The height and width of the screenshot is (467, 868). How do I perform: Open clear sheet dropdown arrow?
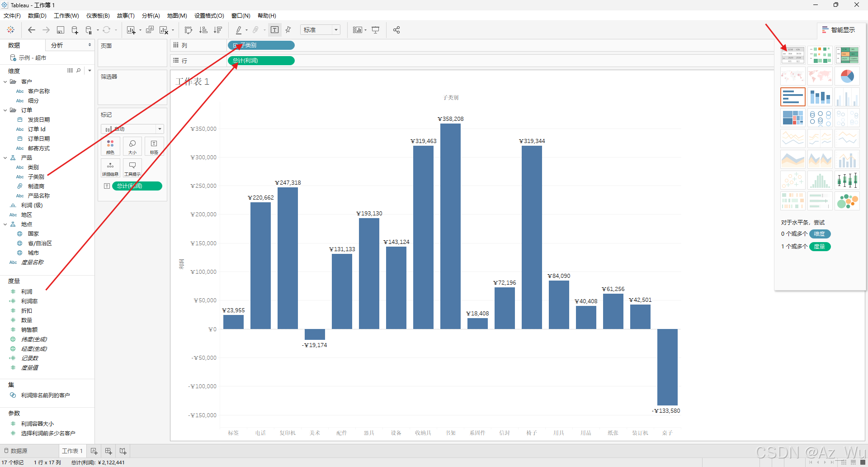coord(173,30)
